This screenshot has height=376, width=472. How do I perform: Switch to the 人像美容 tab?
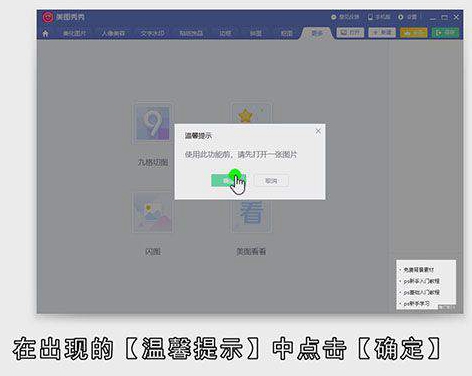click(x=113, y=33)
